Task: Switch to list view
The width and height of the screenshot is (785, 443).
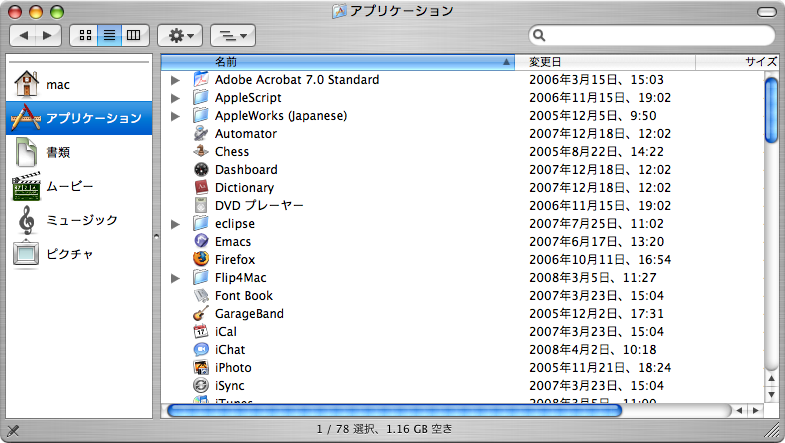Action: pyautogui.click(x=109, y=35)
